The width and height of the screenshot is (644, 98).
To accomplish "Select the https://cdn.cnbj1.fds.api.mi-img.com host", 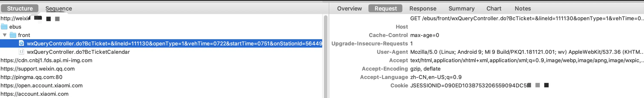I will [x=46, y=60].
